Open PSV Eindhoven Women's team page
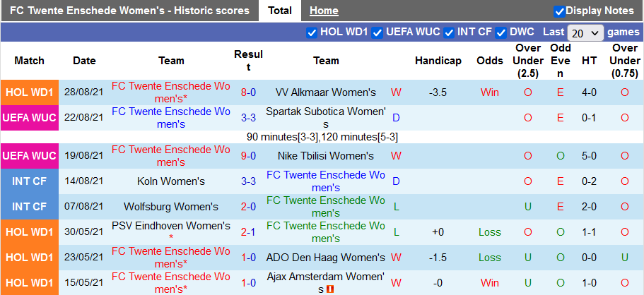644x295 pixels. [171, 226]
